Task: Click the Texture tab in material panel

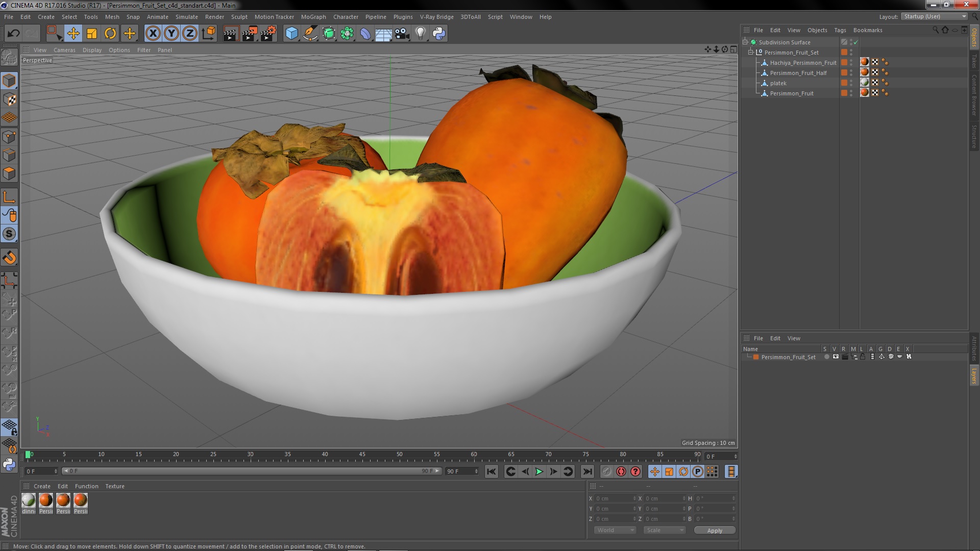Action: click(113, 486)
